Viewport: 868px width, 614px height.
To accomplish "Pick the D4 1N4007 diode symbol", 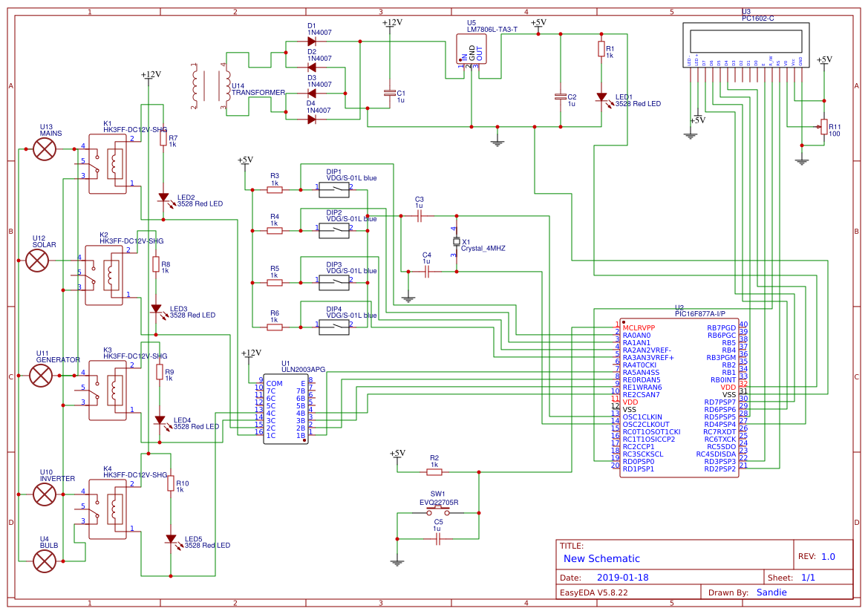I will point(312,120).
